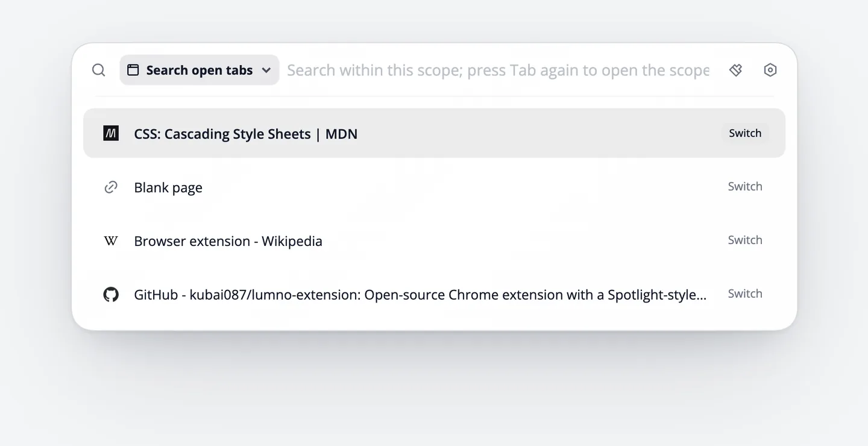Select the GitHub lumno-extension result

pos(434,294)
